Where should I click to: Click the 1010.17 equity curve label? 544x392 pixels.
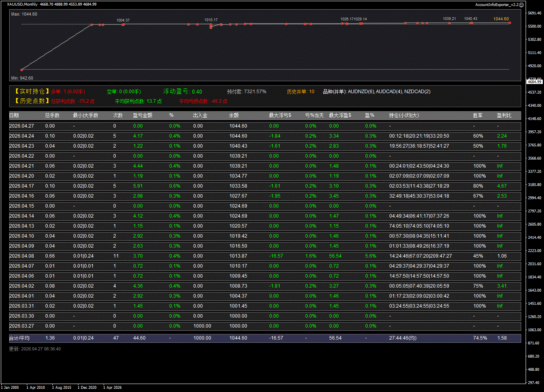[x=211, y=20]
